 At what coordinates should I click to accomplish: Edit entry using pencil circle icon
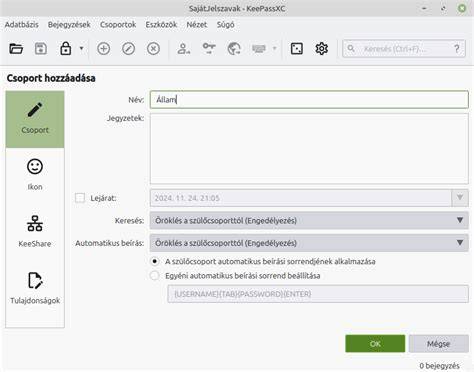128,49
